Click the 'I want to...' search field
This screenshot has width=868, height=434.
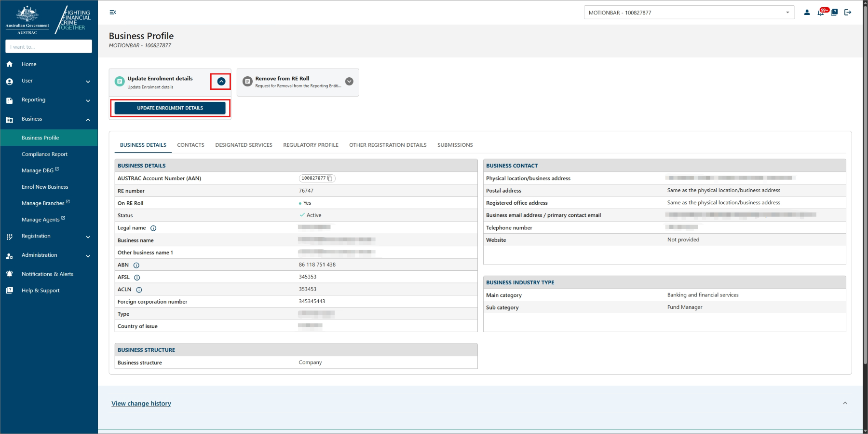point(49,47)
